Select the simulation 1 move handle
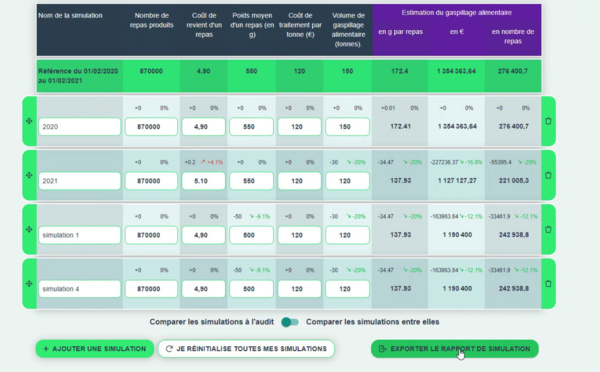 click(29, 230)
